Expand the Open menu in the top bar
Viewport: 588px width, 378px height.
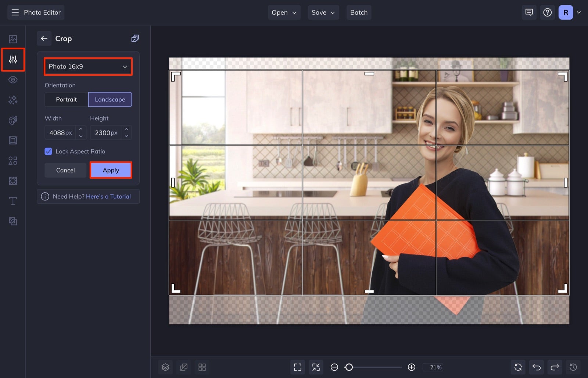pyautogui.click(x=284, y=12)
